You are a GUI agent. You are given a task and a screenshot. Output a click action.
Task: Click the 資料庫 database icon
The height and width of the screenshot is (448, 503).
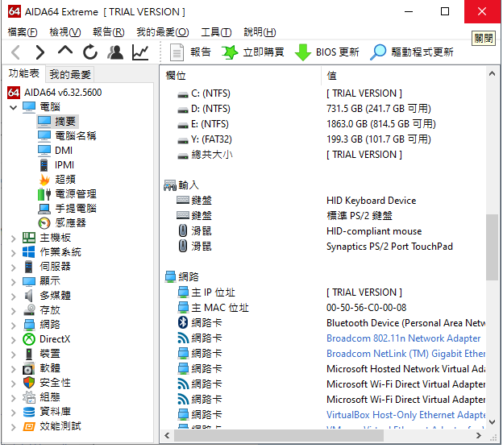coord(29,413)
